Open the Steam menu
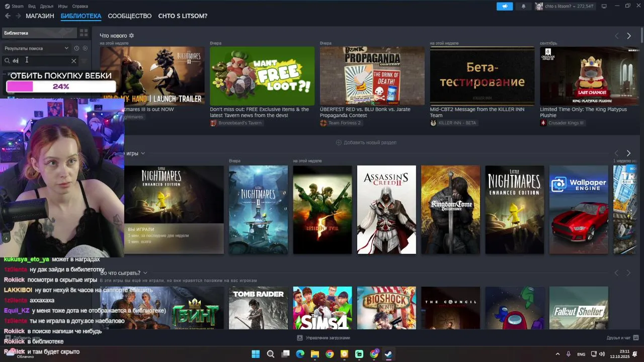 pos(14,6)
